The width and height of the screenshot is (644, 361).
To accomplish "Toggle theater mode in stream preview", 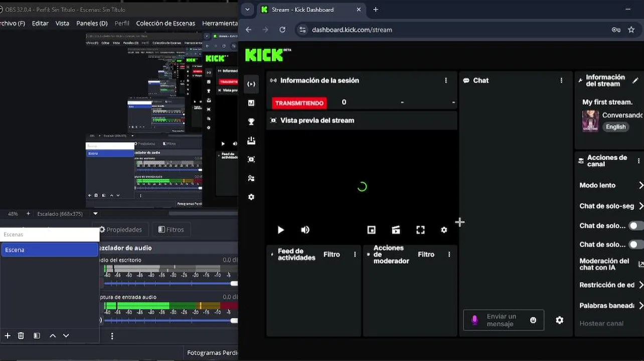I will point(396,230).
